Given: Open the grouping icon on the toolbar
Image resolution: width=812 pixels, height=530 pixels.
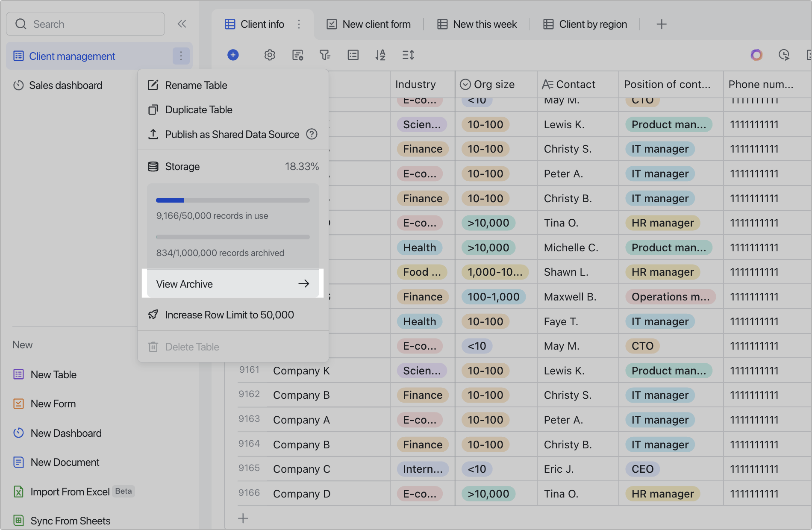Looking at the screenshot, I should tap(408, 55).
